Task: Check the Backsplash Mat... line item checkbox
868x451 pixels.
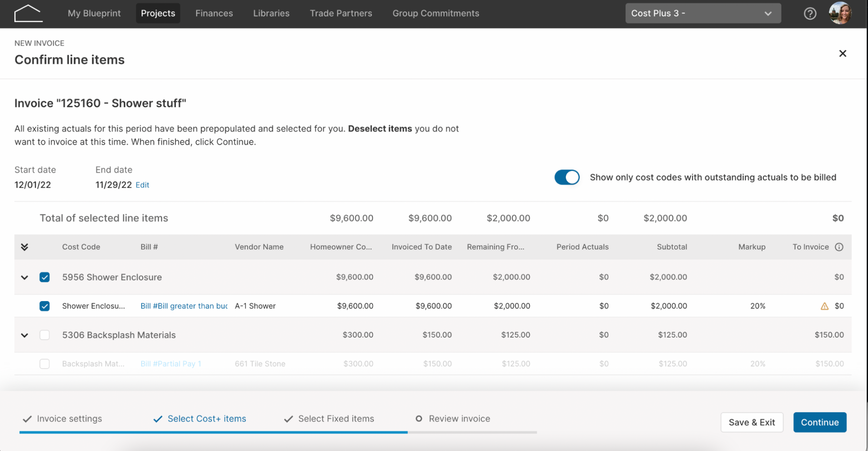Action: point(45,364)
